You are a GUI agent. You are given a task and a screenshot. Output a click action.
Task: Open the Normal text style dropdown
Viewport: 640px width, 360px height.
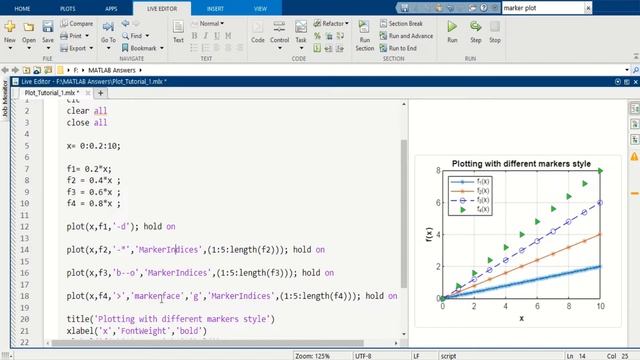pyautogui.click(x=209, y=24)
